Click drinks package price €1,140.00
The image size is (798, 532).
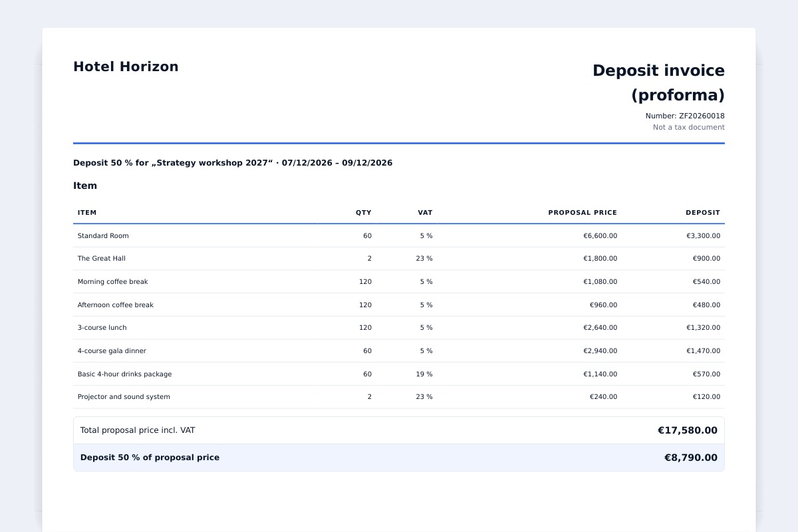click(x=600, y=374)
